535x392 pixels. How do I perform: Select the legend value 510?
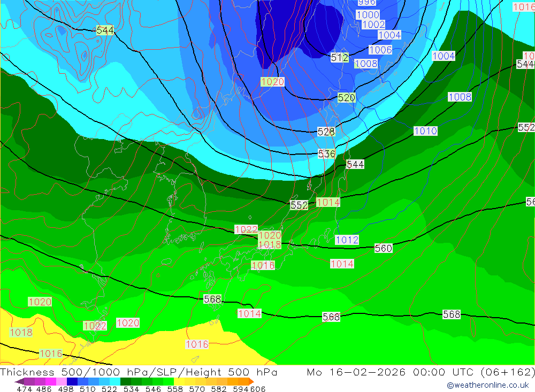(x=88, y=389)
